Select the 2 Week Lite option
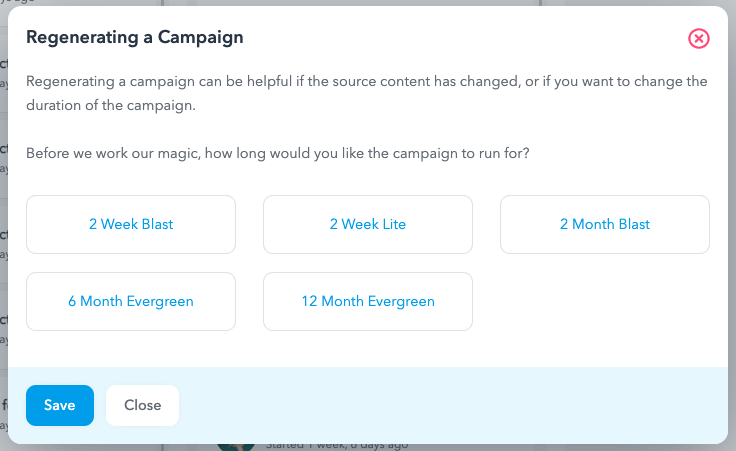Viewport: 736px width, 451px height. click(x=368, y=224)
